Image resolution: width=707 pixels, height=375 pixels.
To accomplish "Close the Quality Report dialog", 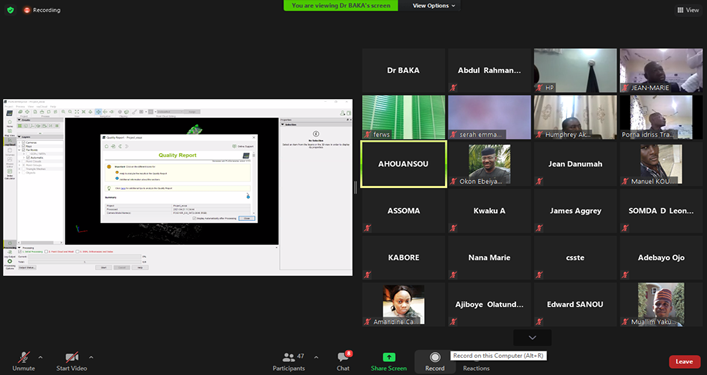I will coord(247,218).
